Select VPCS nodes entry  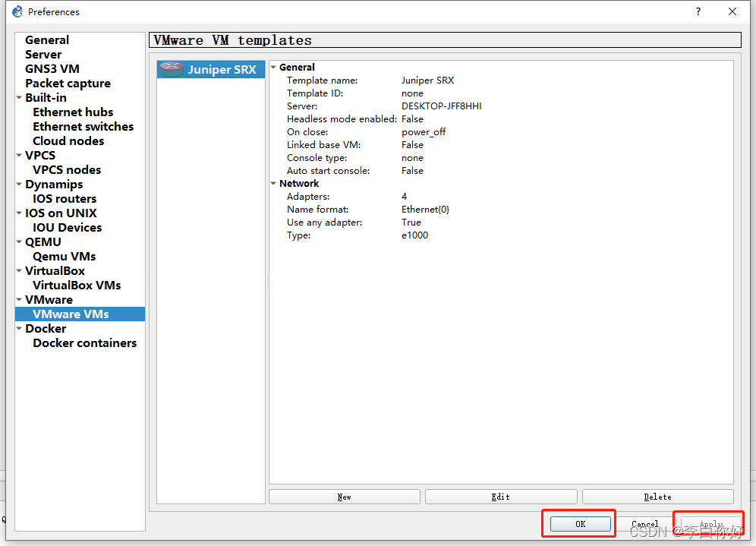tap(67, 170)
